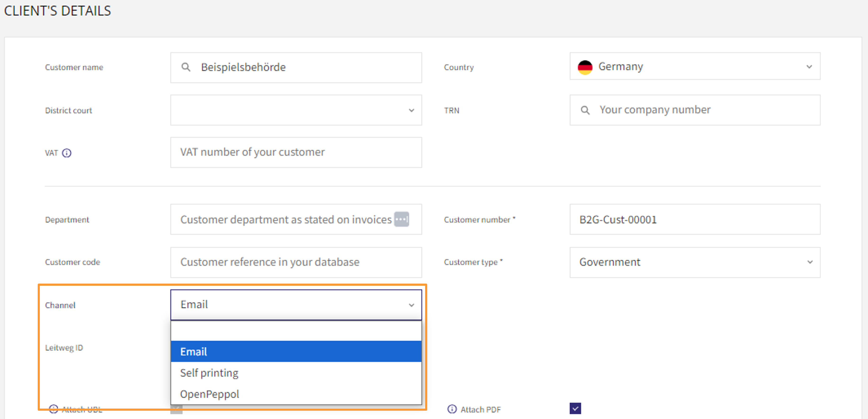This screenshot has width=868, height=419.
Task: Select Email in the Channel list
Action: click(x=296, y=351)
